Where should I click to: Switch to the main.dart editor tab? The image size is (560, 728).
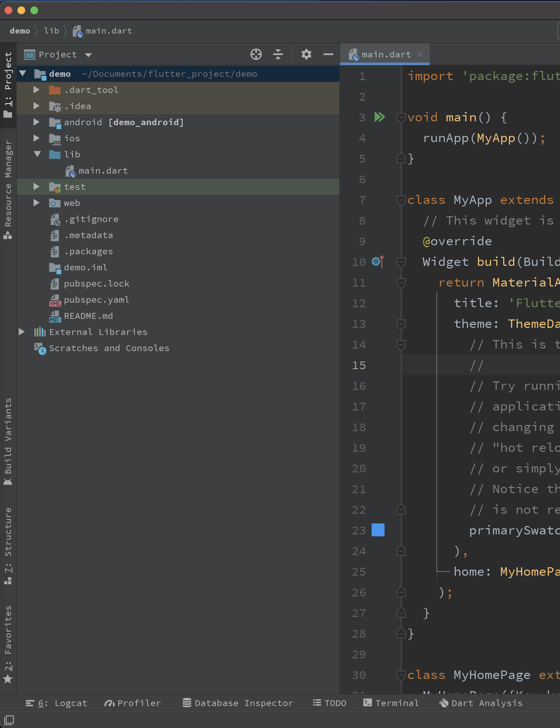[385, 54]
